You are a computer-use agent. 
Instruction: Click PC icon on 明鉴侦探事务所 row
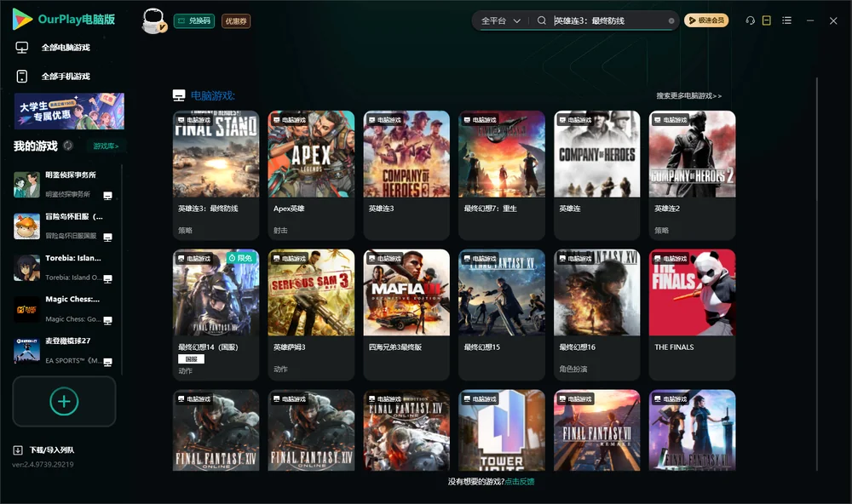[107, 196]
